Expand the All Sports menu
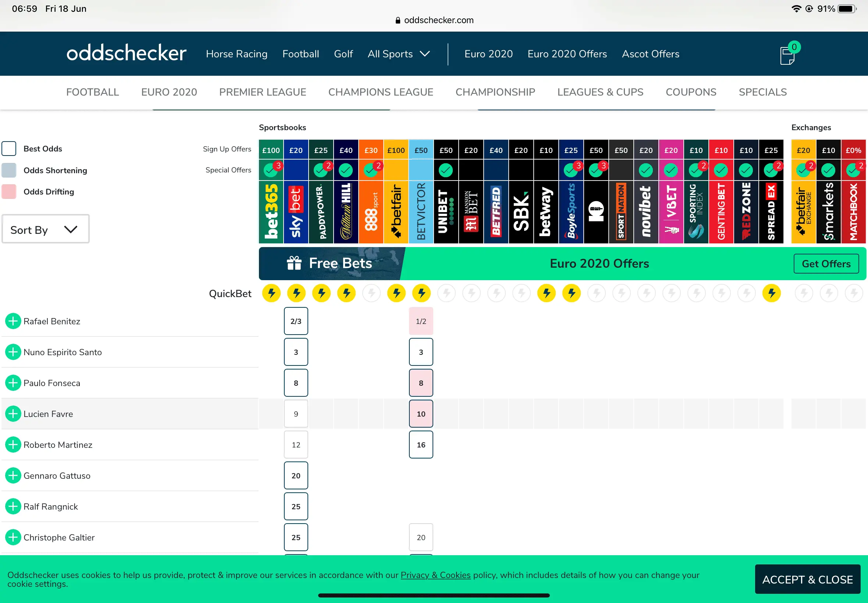Screen dimensions: 868x603 pyautogui.click(x=398, y=54)
